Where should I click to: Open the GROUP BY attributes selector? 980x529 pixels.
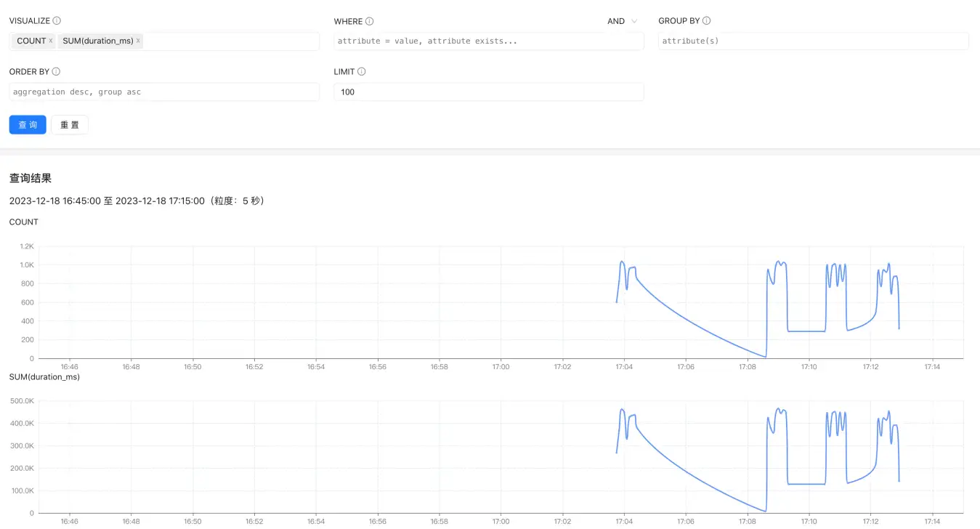[813, 41]
